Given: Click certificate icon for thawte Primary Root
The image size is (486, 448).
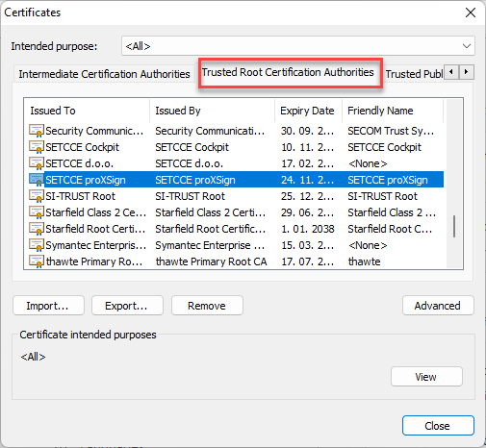Looking at the screenshot, I should [x=37, y=261].
